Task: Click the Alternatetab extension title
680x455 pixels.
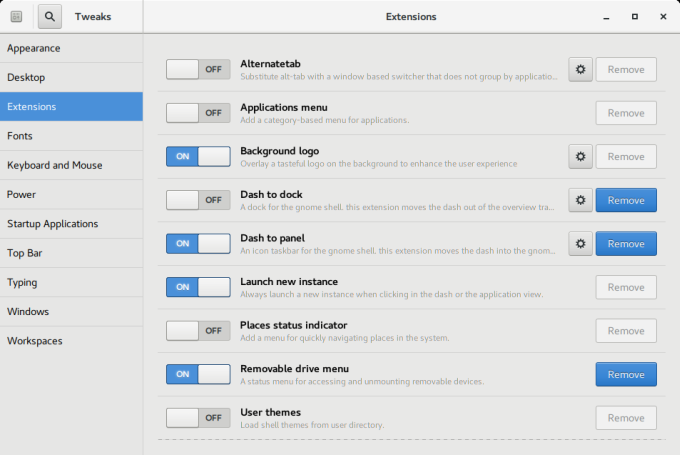Action: (270, 64)
